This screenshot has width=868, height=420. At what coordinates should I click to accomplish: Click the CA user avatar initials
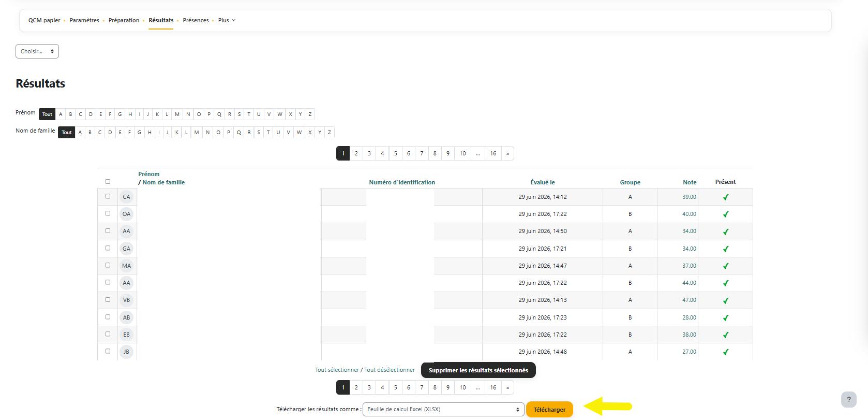126,197
